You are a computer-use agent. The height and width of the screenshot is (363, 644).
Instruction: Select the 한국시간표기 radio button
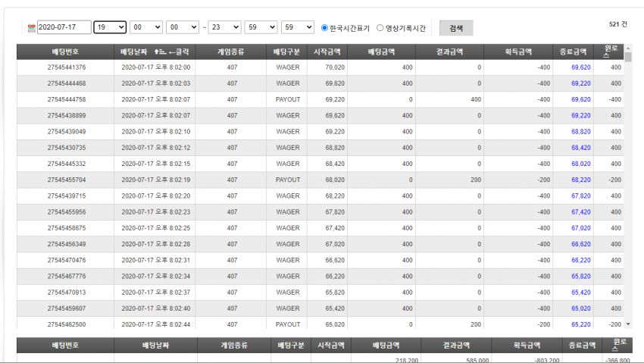pyautogui.click(x=324, y=27)
